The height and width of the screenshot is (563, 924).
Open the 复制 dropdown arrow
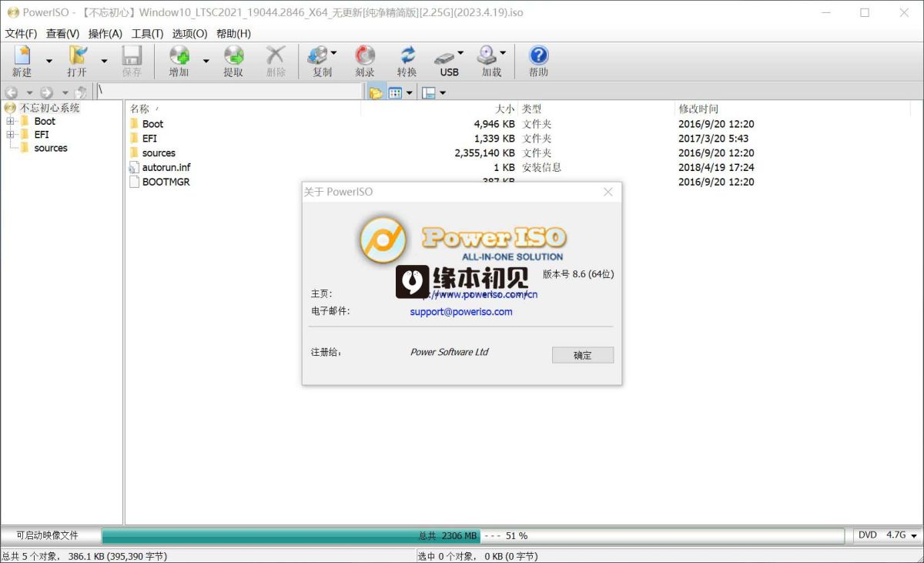tap(333, 53)
